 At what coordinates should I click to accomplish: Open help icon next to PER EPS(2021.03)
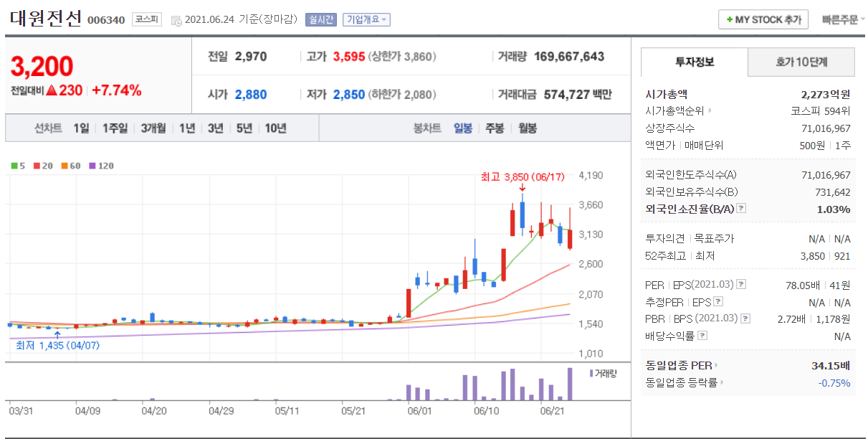tap(741, 284)
